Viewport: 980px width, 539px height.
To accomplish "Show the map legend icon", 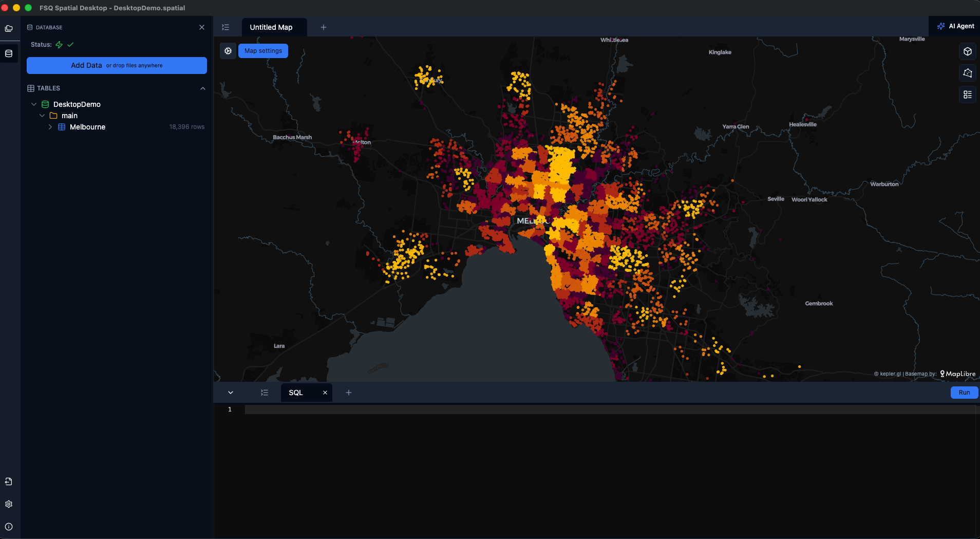I will coord(967,95).
